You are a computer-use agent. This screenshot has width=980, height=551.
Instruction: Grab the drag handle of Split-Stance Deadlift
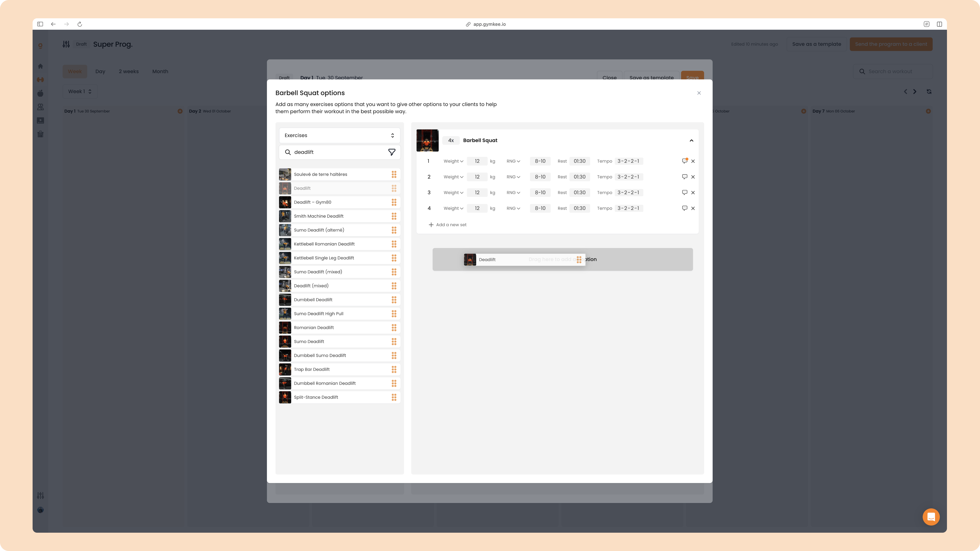point(394,397)
